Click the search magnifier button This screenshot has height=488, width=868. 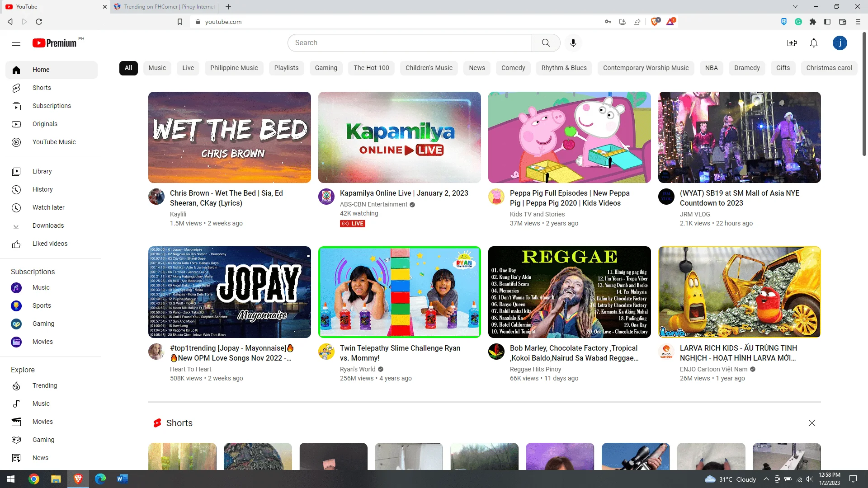546,43
